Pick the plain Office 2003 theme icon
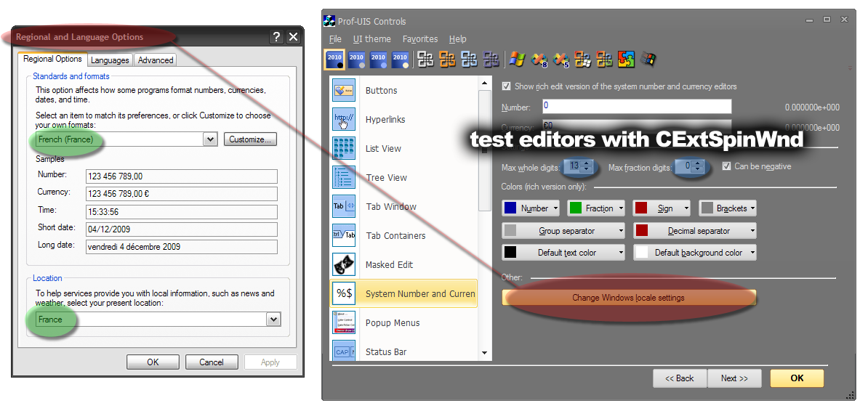This screenshot has width=868, height=411. coord(605,60)
